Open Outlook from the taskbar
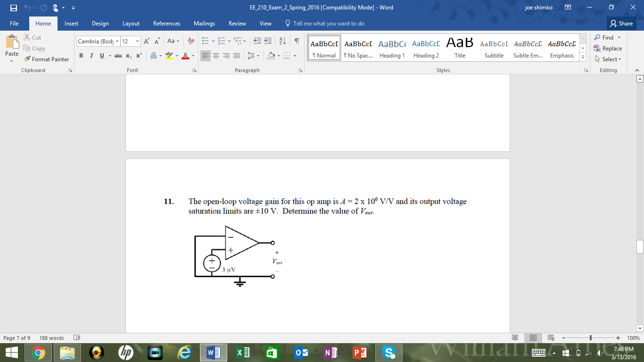 (x=301, y=352)
